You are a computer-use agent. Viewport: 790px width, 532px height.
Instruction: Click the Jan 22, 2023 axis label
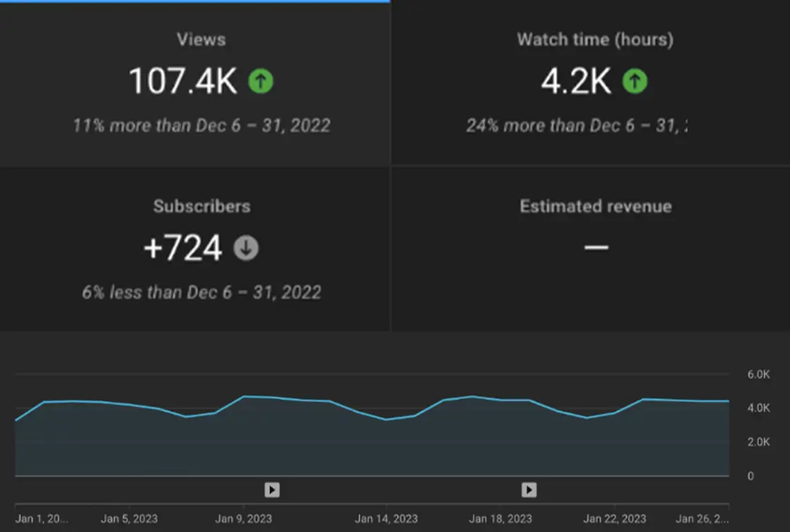pyautogui.click(x=614, y=519)
